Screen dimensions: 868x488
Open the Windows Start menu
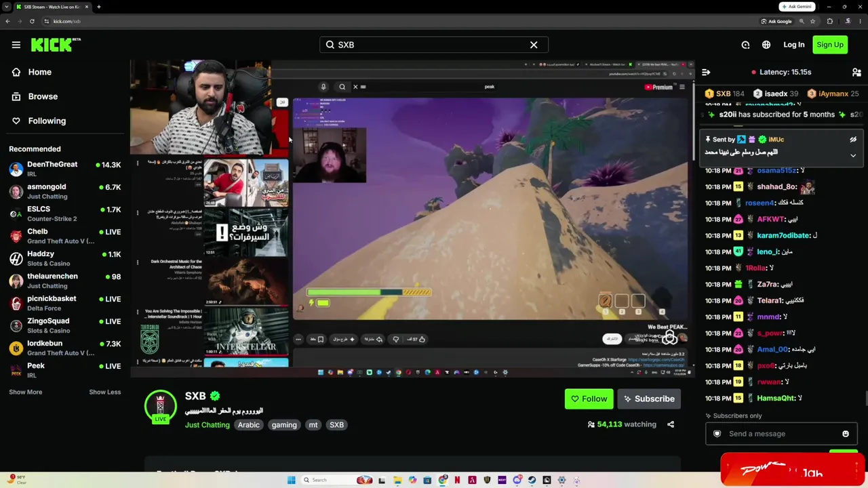[292, 480]
